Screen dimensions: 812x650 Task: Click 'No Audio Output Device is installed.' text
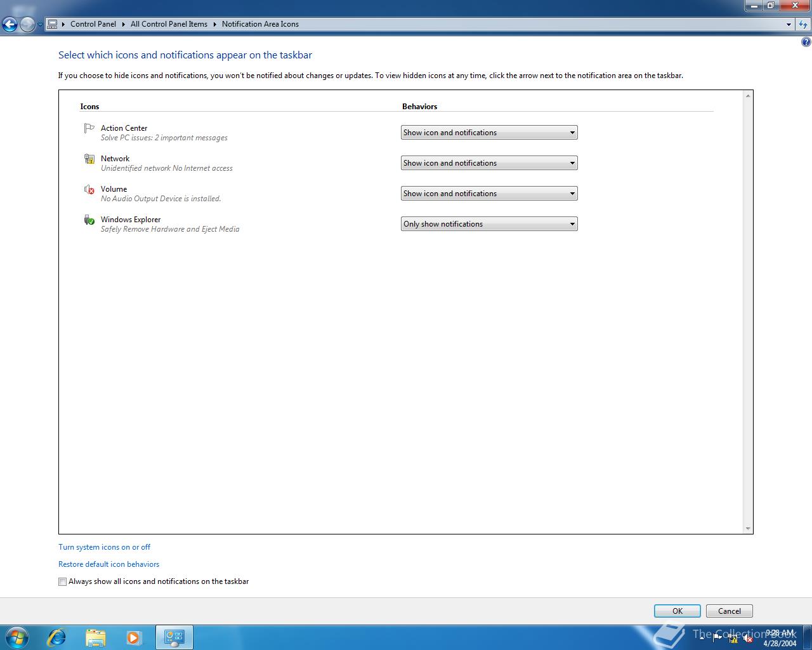pyautogui.click(x=160, y=199)
